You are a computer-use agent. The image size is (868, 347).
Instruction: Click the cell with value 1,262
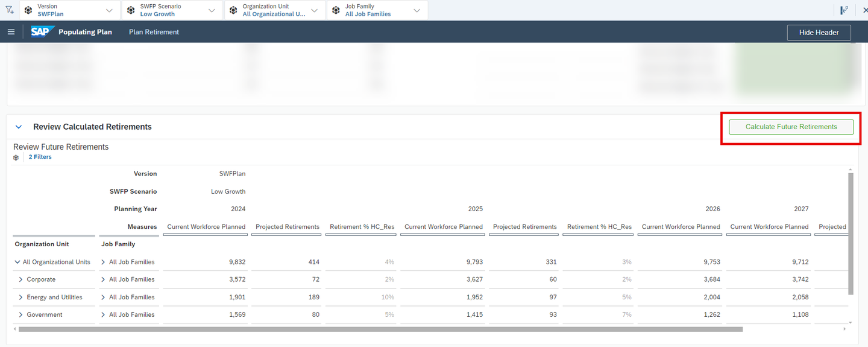click(x=679, y=314)
